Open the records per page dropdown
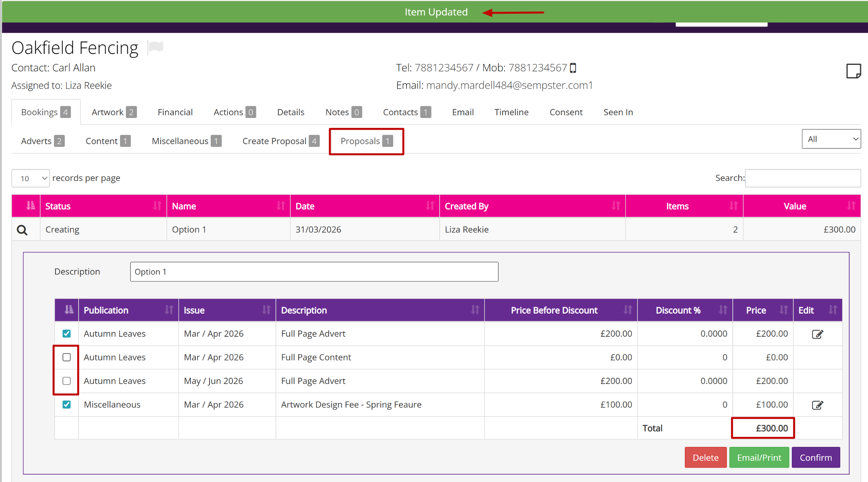 click(30, 178)
